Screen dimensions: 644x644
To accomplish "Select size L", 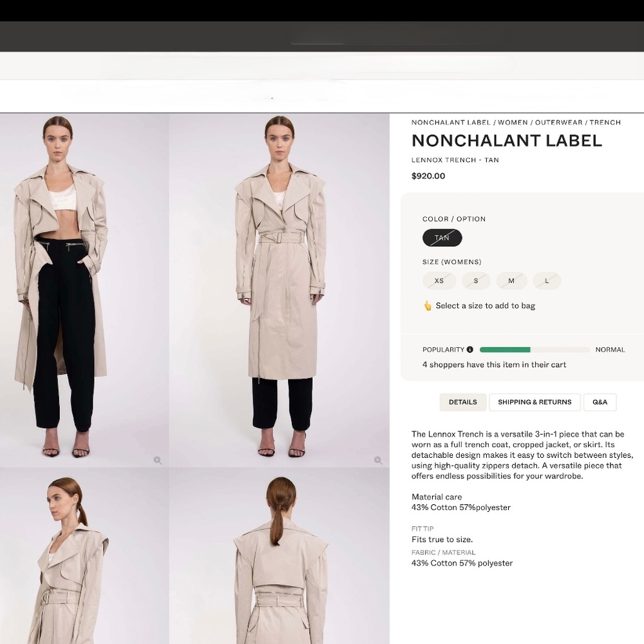I will point(547,281).
